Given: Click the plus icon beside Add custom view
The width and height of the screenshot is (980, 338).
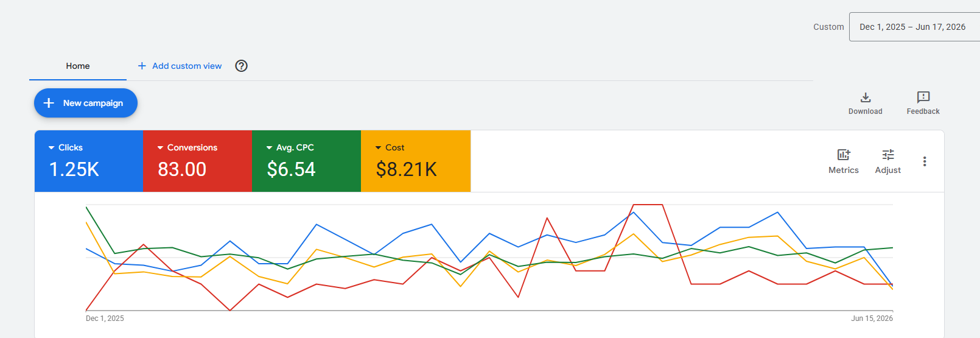Looking at the screenshot, I should click(x=142, y=66).
